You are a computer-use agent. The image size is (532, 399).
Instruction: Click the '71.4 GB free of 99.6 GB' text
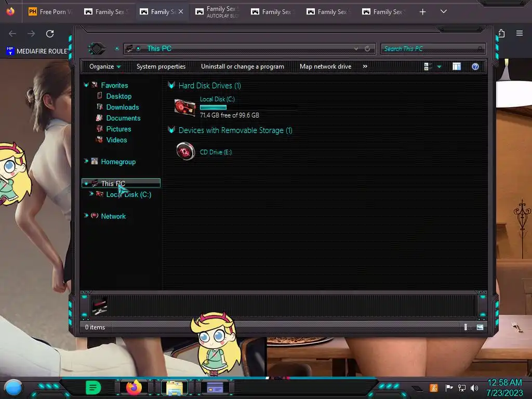229,115
